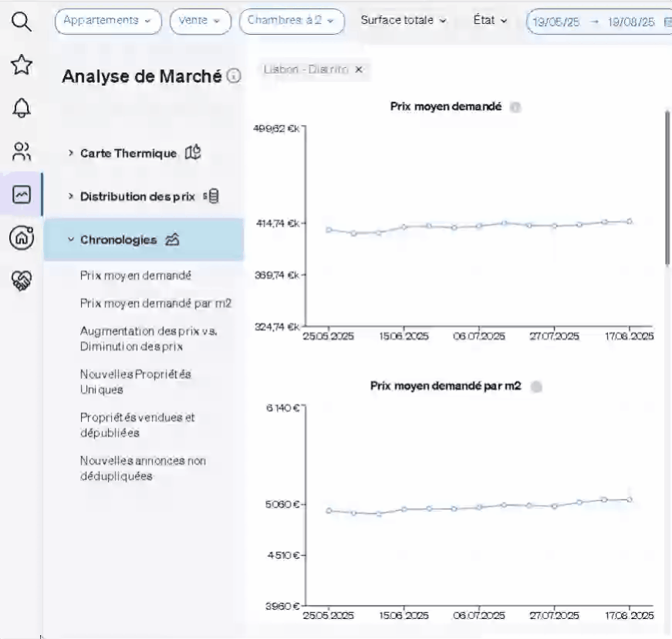The width and height of the screenshot is (672, 639).
Task: Select the market analysis chart icon
Action: [22, 194]
